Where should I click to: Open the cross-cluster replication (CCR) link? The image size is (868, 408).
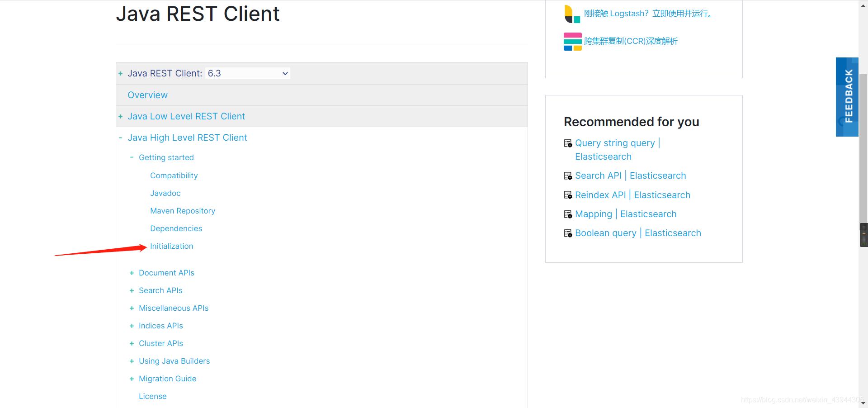click(x=631, y=41)
